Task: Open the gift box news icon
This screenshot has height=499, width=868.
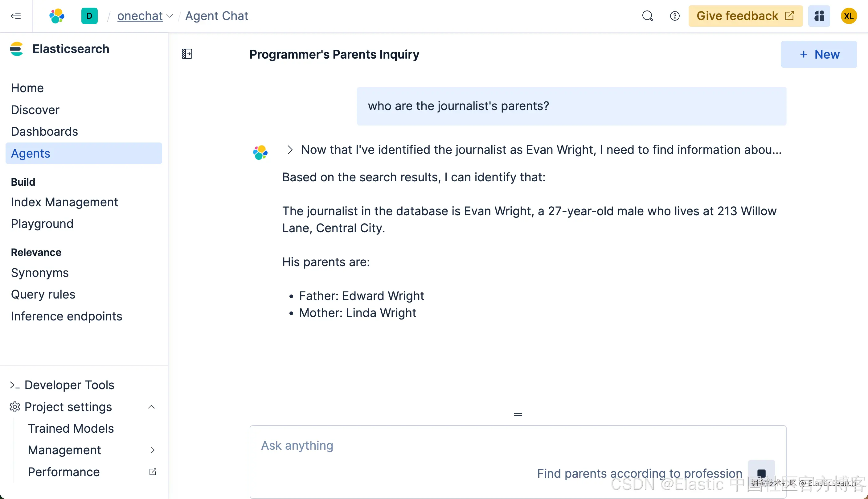Action: point(819,16)
